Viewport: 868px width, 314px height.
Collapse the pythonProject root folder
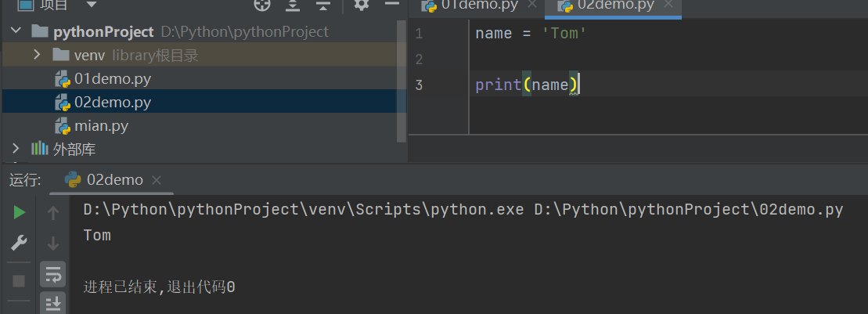(x=16, y=32)
